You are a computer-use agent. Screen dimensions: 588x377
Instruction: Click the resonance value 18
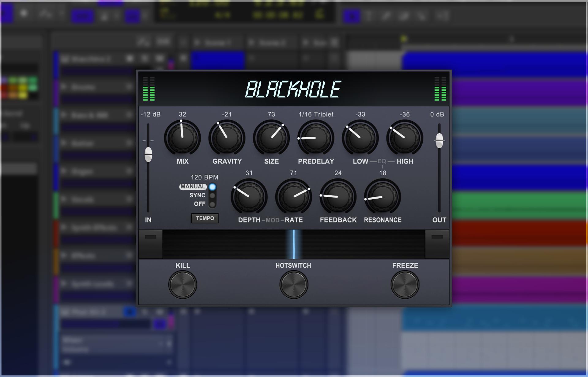383,173
